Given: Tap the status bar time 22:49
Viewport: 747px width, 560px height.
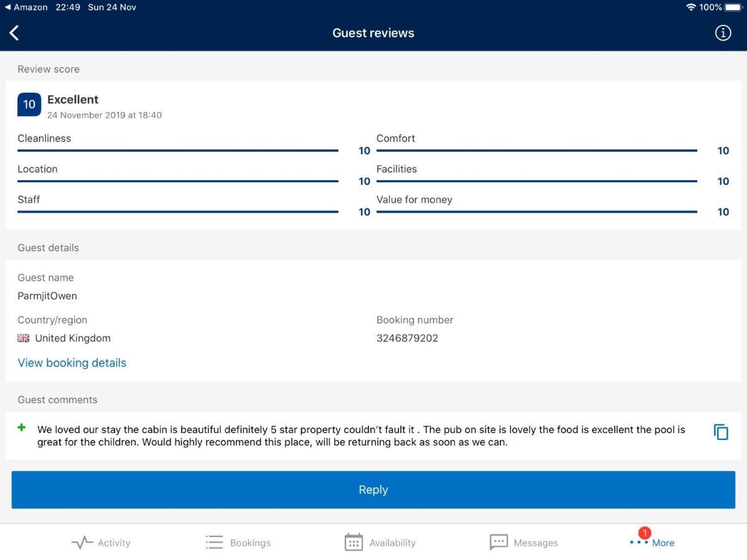Looking at the screenshot, I should pos(67,7).
